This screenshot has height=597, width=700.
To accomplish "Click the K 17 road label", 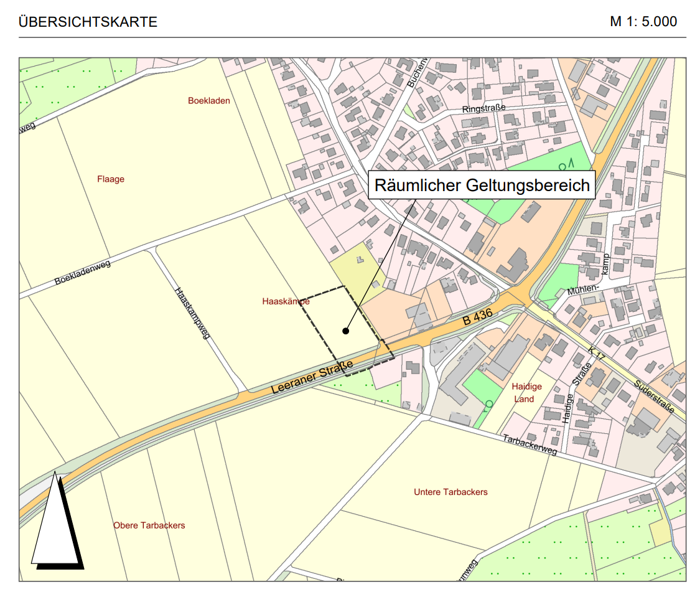I will [x=596, y=354].
